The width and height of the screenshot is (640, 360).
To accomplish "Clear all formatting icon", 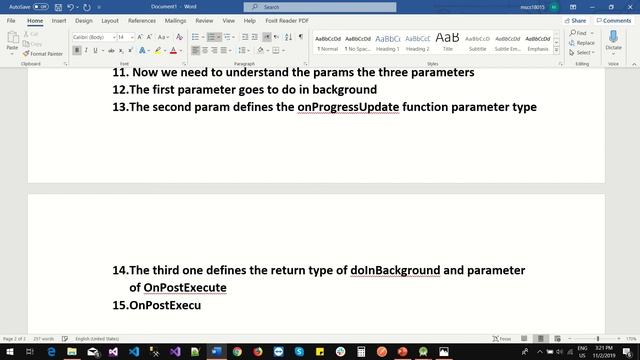I will [x=179, y=37].
